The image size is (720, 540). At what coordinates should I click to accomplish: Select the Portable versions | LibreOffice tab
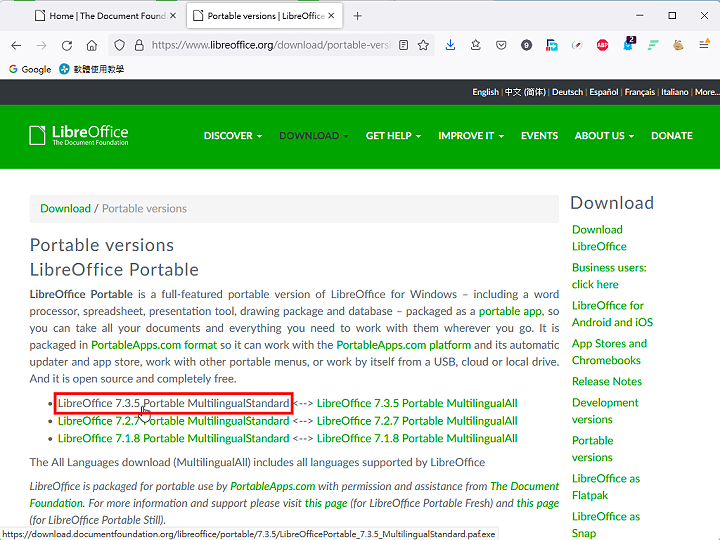[264, 16]
